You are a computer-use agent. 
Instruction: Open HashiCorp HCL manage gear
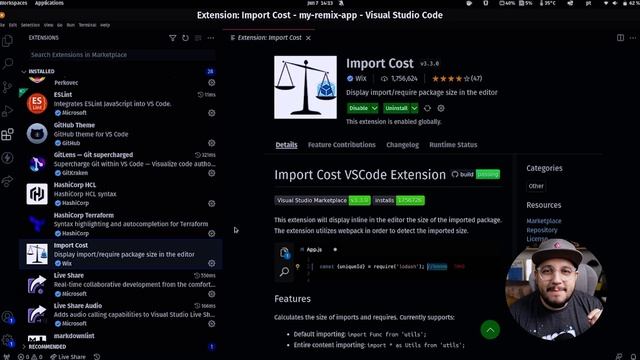click(211, 203)
